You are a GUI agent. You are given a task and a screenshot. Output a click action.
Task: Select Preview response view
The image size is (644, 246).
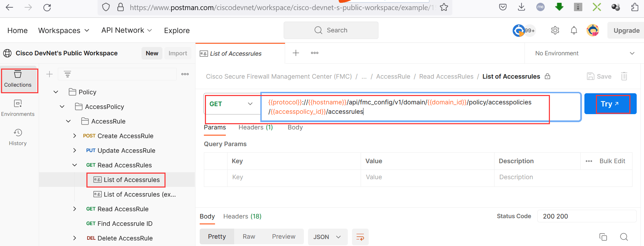[x=284, y=237]
